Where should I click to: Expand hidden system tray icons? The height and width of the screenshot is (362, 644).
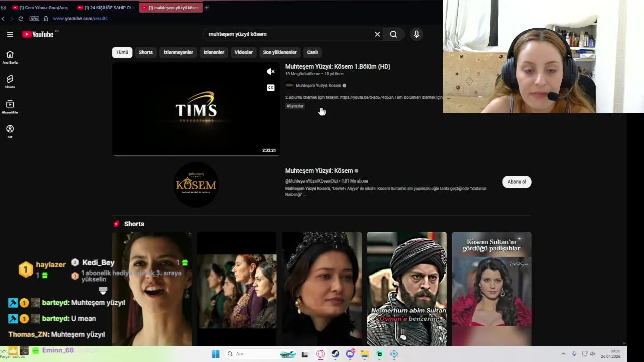click(563, 354)
